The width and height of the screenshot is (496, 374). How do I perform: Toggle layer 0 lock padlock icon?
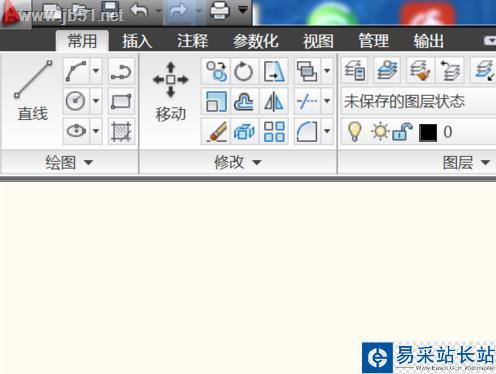402,132
